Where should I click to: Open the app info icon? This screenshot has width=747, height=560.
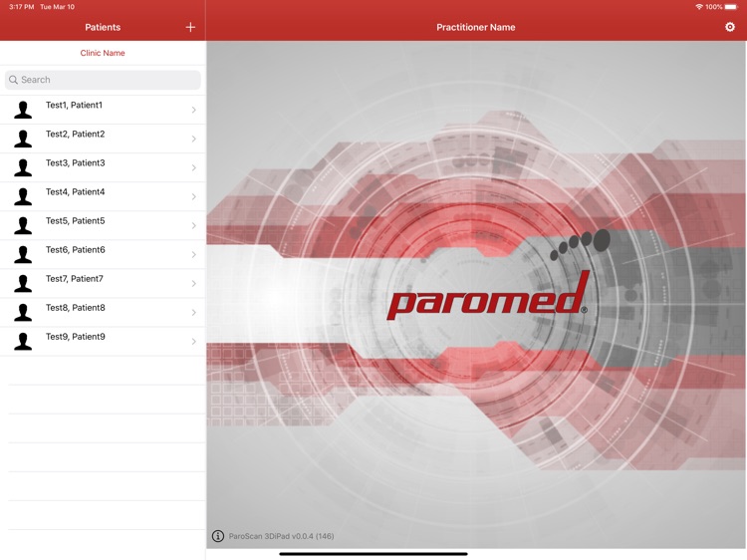click(x=218, y=536)
